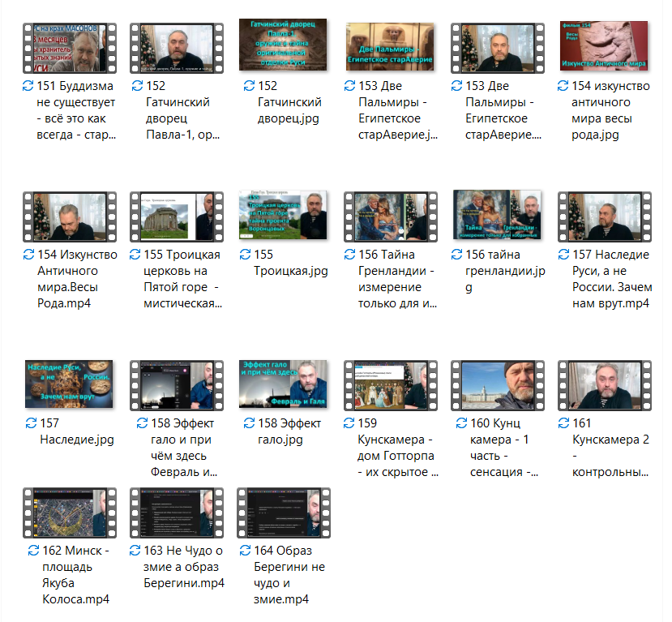Select the 162 Минск - площадь Якуба Колоса.mp4 thumbnail
The width and height of the screenshot is (672, 622).
coord(70,513)
